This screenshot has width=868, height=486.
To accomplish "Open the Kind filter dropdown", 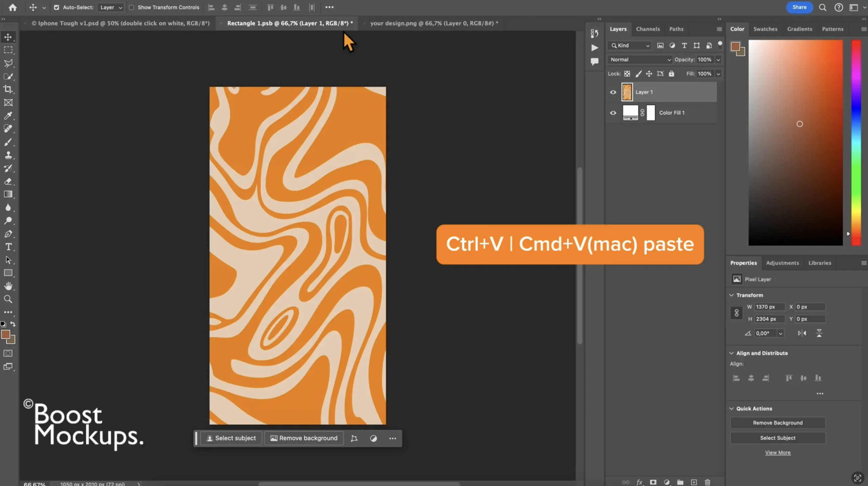I will pos(630,45).
